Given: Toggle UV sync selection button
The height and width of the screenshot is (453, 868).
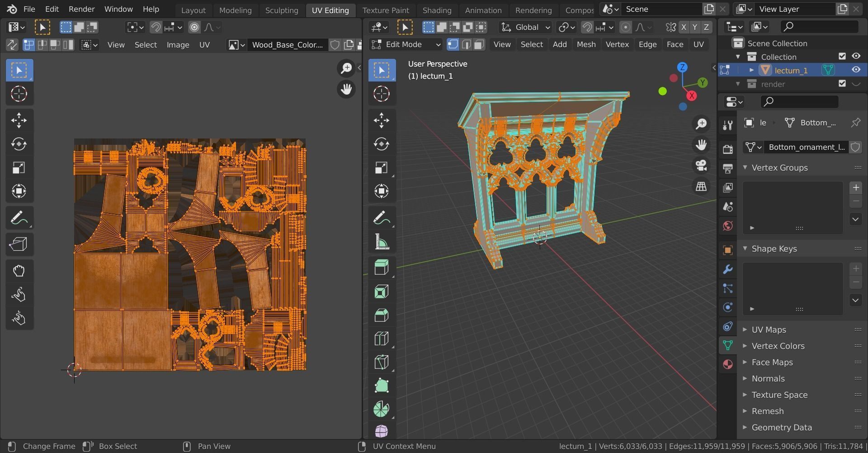Looking at the screenshot, I should (11, 45).
